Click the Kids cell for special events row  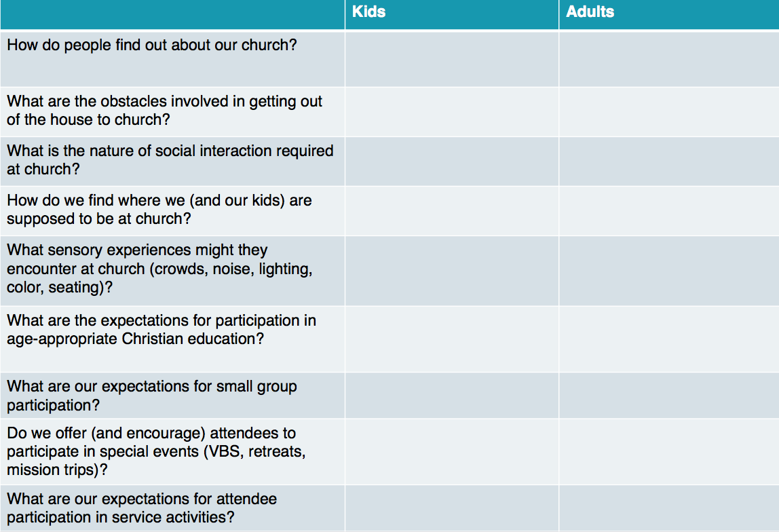pyautogui.click(x=451, y=451)
